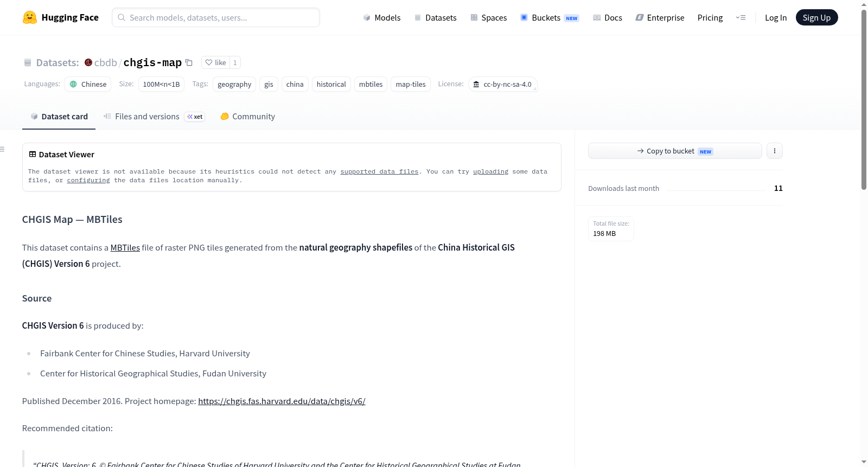Open the Models page

coord(382,17)
